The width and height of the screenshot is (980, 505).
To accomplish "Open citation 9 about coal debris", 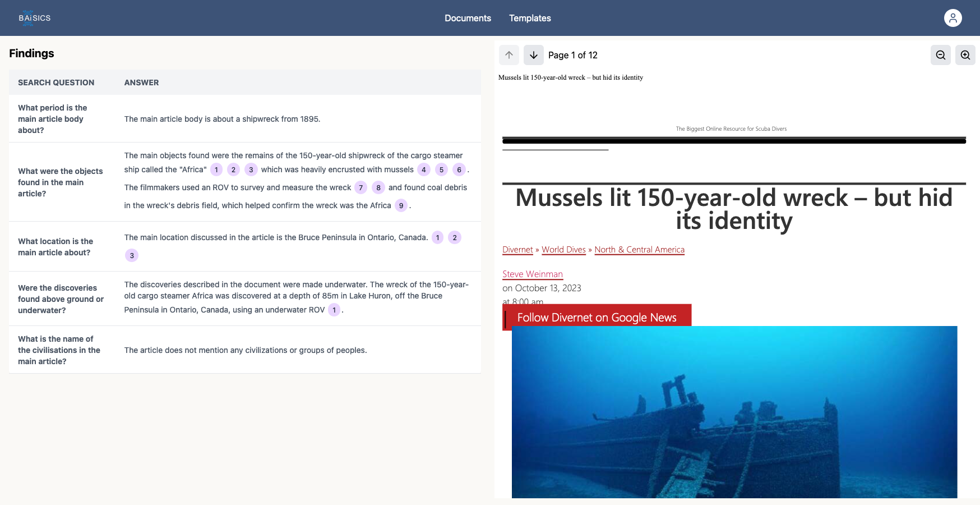I will click(x=401, y=205).
